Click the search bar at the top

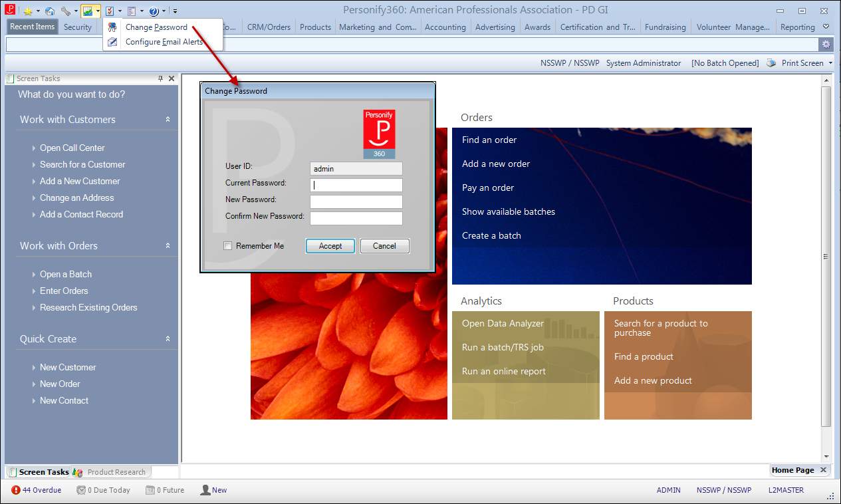point(413,45)
